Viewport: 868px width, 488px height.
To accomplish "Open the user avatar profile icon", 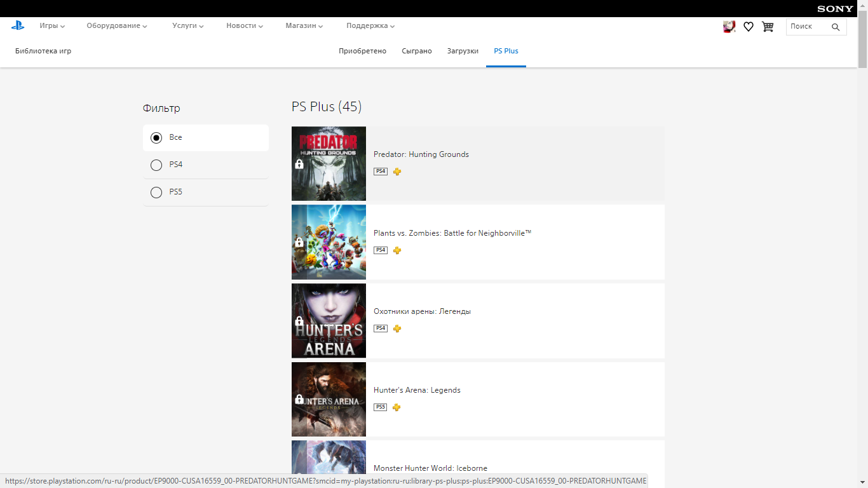I will 729,27.
